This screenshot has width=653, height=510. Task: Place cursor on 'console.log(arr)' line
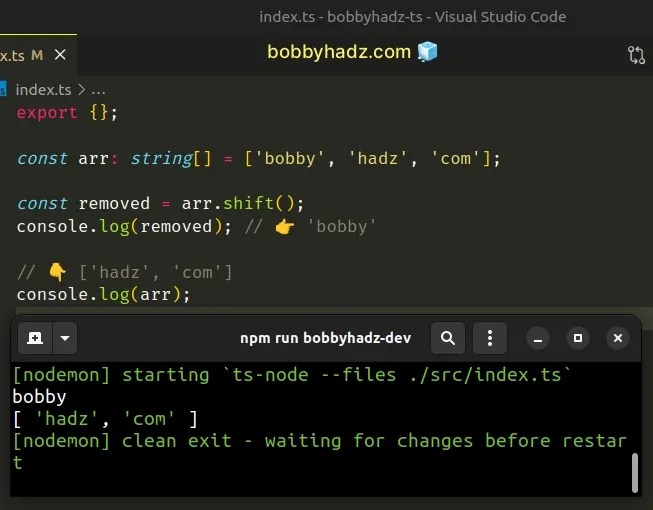103,295
